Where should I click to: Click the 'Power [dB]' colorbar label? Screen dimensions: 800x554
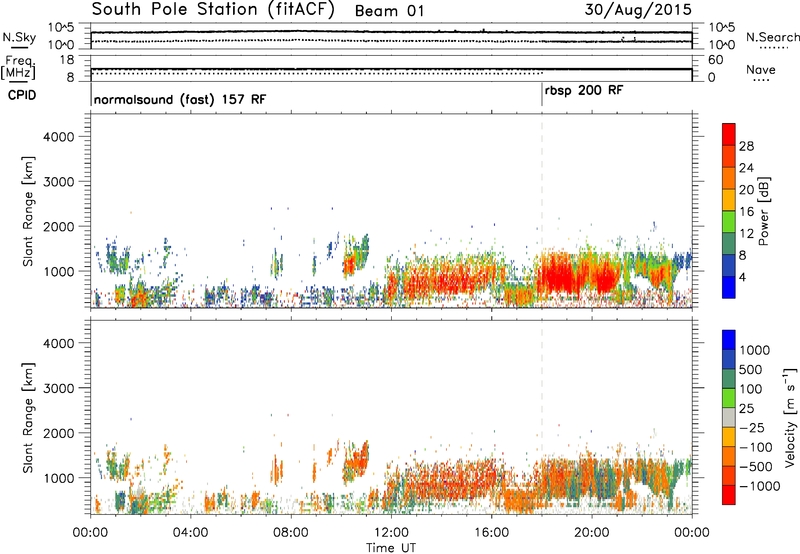coord(763,211)
